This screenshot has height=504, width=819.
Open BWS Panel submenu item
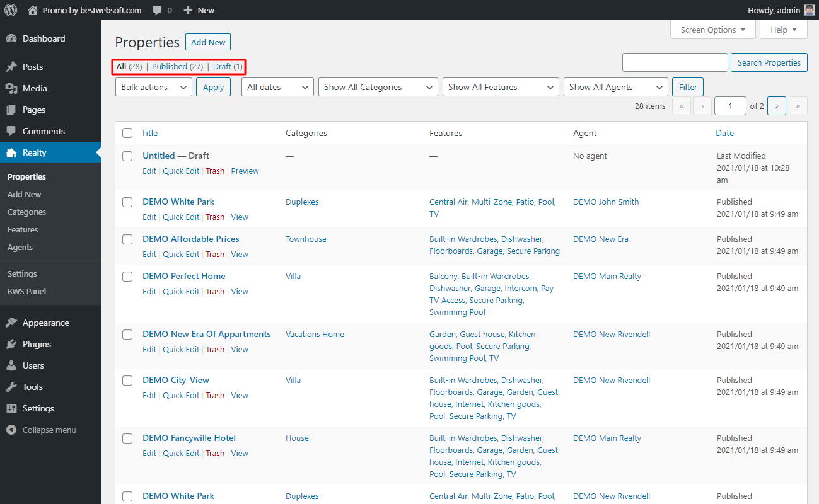coord(26,291)
